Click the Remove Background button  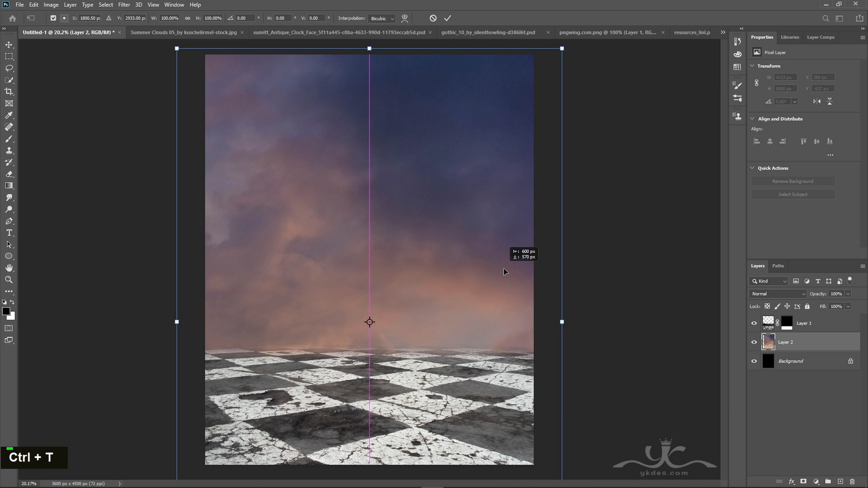pyautogui.click(x=793, y=181)
